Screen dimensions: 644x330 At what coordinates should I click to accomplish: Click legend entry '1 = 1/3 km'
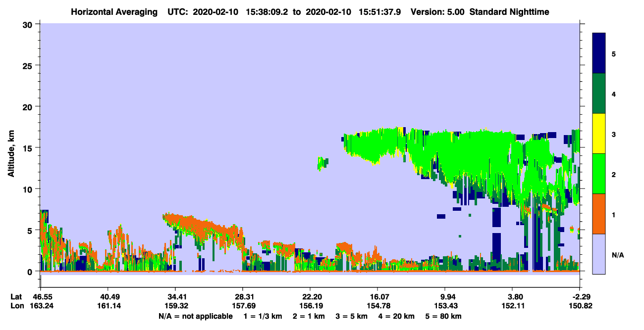tap(262, 316)
